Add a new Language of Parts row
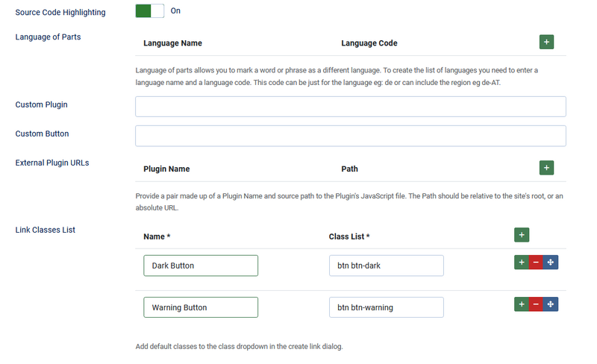Screen dimensions: 597x364 [x=546, y=43]
